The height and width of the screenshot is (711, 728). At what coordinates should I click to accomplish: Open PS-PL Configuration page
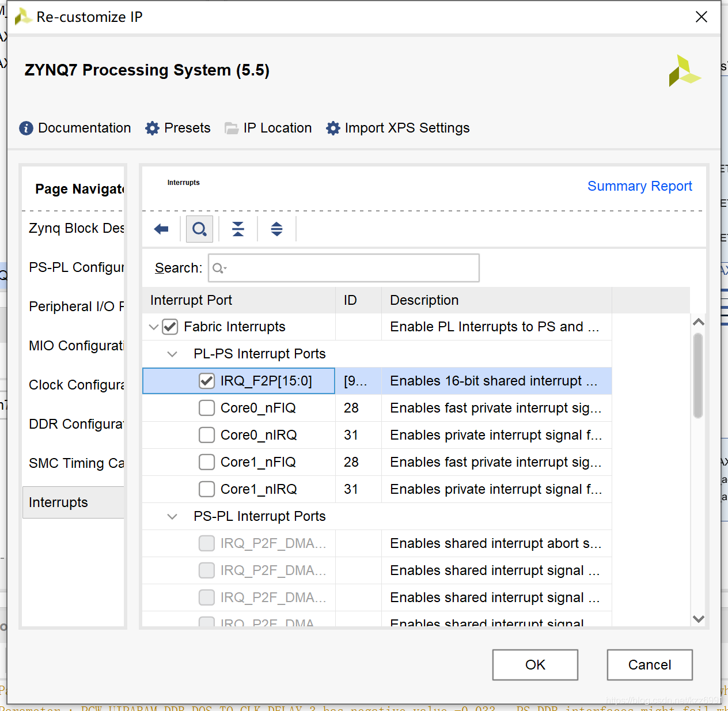coord(76,267)
